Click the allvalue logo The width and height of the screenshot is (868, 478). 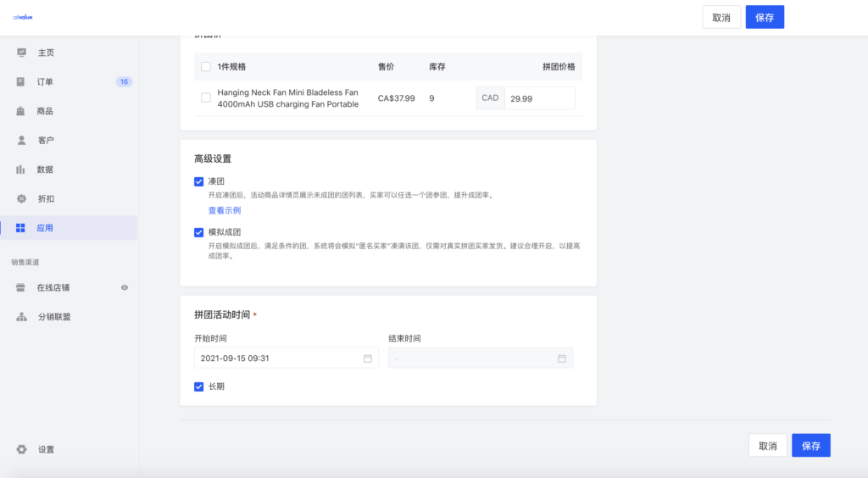(23, 17)
